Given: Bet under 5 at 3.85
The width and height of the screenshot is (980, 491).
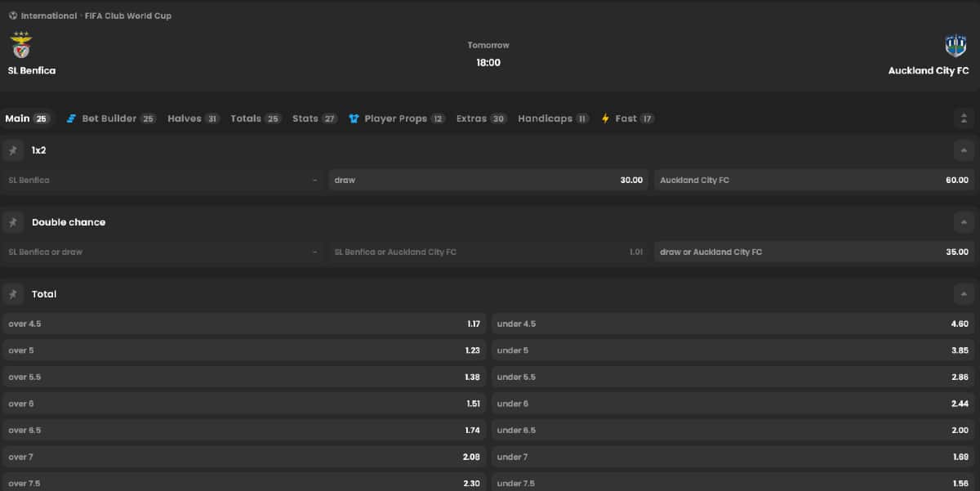Looking at the screenshot, I should click(733, 350).
